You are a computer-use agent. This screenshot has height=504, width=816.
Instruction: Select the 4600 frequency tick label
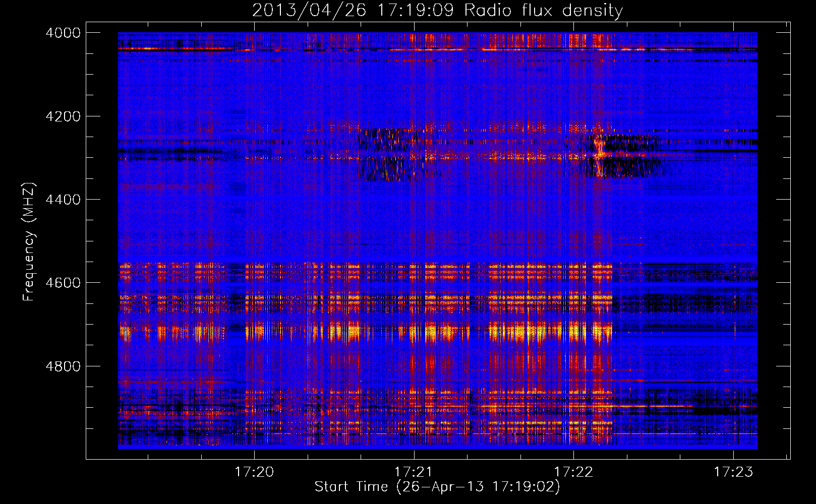63,283
